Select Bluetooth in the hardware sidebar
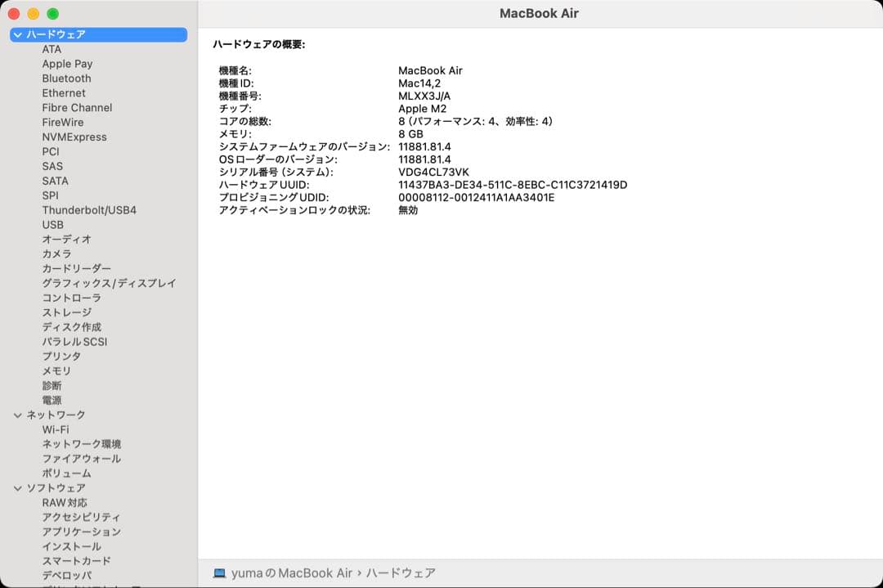883x588 pixels. pyautogui.click(x=66, y=78)
